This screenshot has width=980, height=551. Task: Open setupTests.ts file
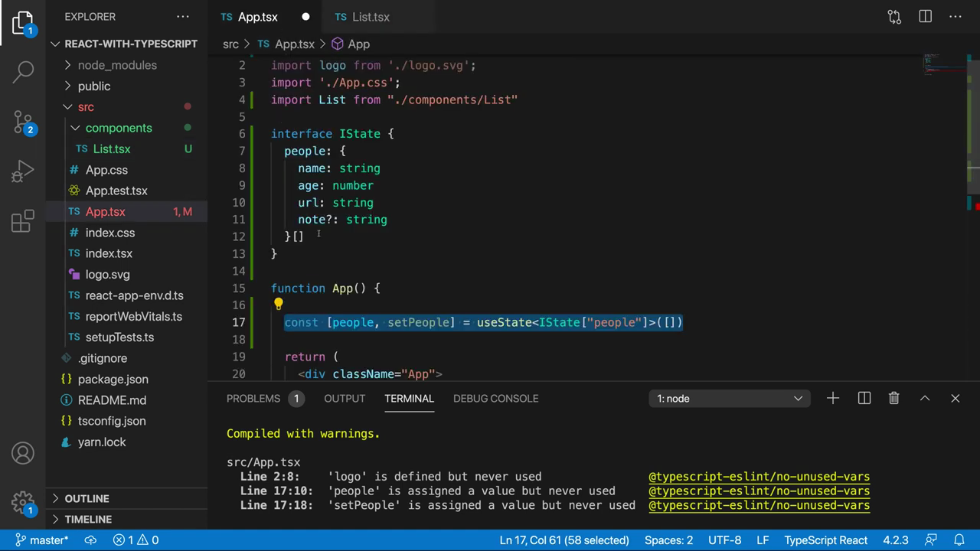pyautogui.click(x=126, y=337)
